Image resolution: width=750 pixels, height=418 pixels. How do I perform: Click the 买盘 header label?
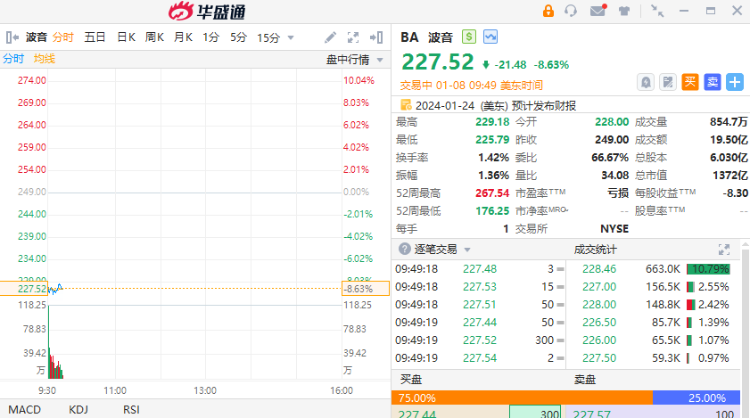tap(411, 380)
